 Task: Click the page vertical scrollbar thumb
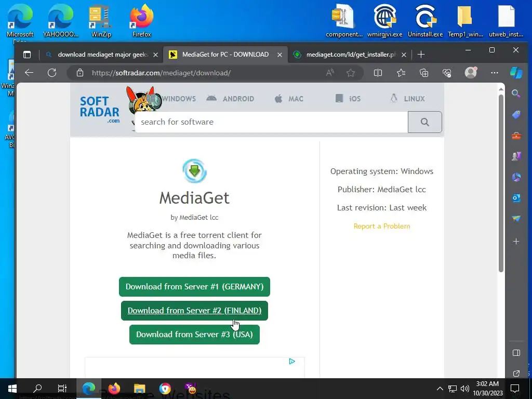(x=501, y=183)
